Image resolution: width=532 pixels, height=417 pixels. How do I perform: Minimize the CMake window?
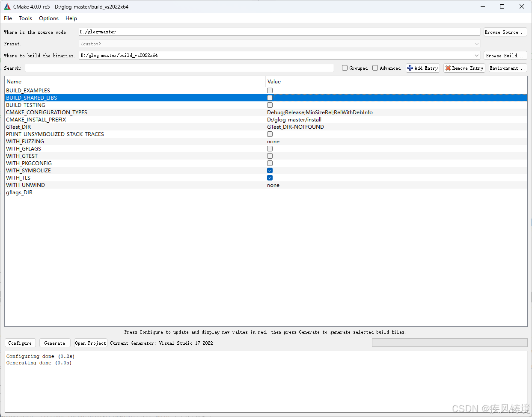pyautogui.click(x=483, y=6)
